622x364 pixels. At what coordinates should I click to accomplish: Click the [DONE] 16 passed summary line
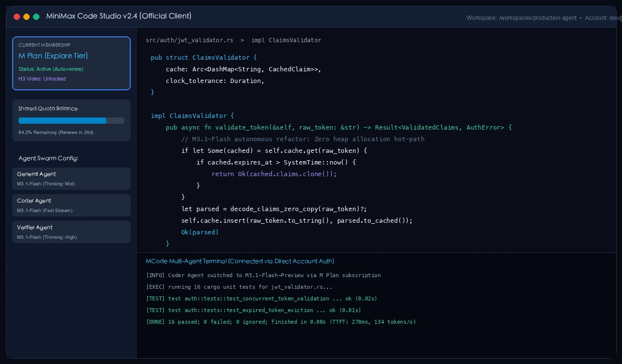click(x=281, y=322)
